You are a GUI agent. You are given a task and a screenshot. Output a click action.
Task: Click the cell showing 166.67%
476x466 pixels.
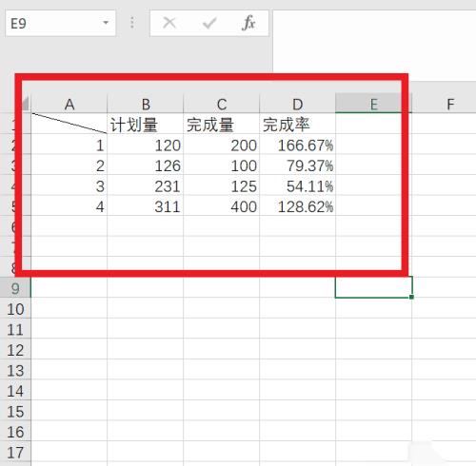[297, 145]
